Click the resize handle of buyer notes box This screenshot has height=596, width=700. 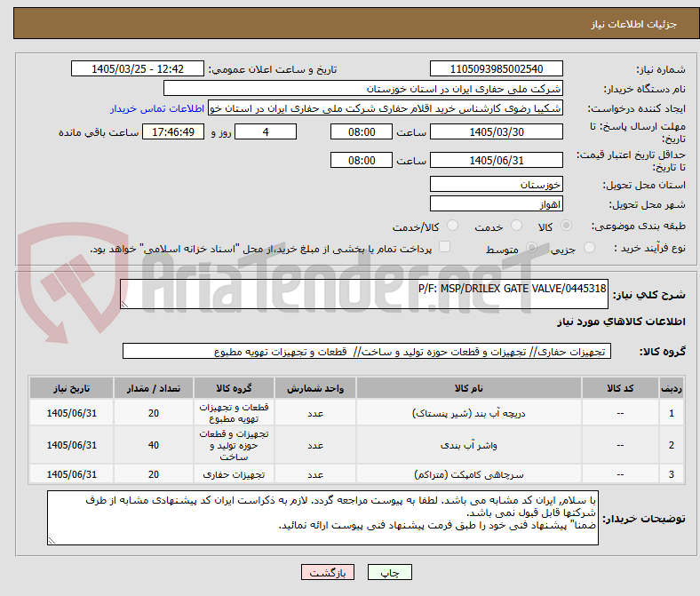(52, 540)
